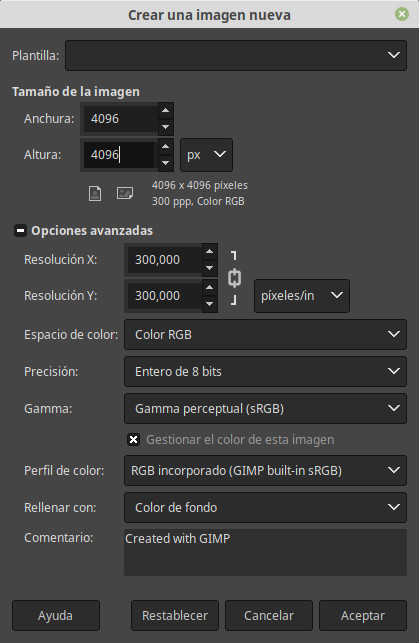Click the Aceptar button
Screen dimensions: 419x643
[x=363, y=616]
